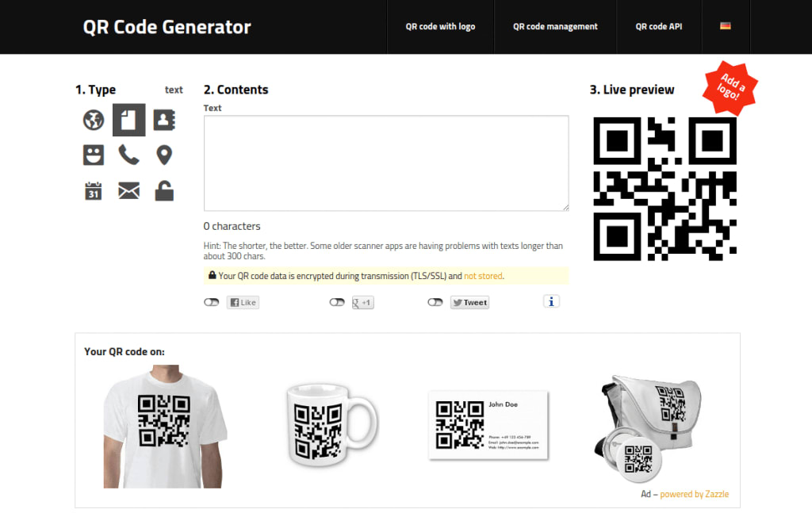
Task: Enable the Facebook Like toggle switch
Action: pyautogui.click(x=211, y=302)
